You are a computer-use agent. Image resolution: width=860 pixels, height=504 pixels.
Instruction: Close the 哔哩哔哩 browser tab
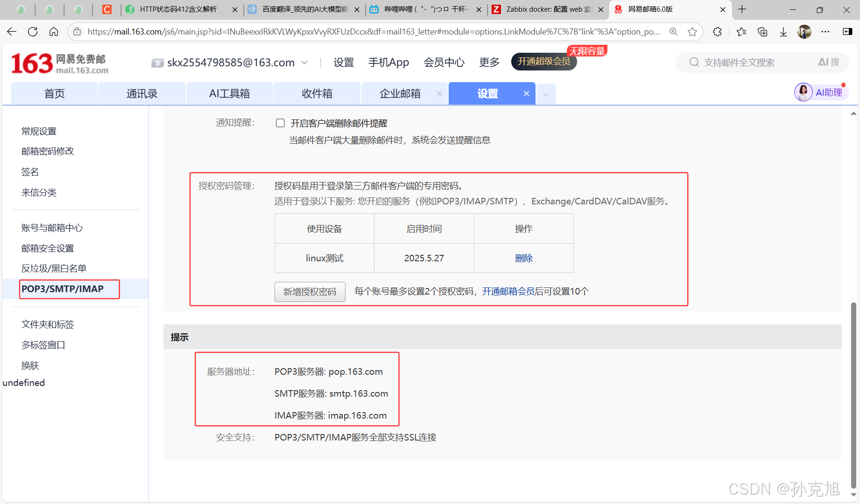tap(479, 9)
